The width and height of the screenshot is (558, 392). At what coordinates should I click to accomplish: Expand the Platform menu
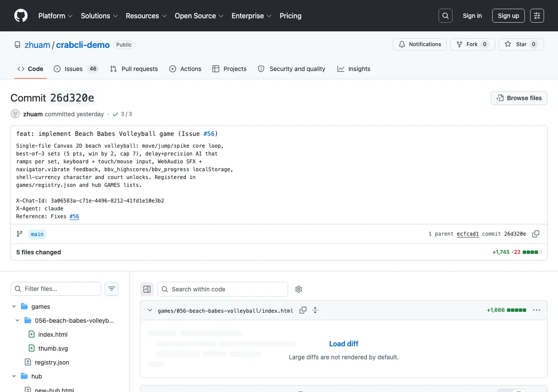55,16
